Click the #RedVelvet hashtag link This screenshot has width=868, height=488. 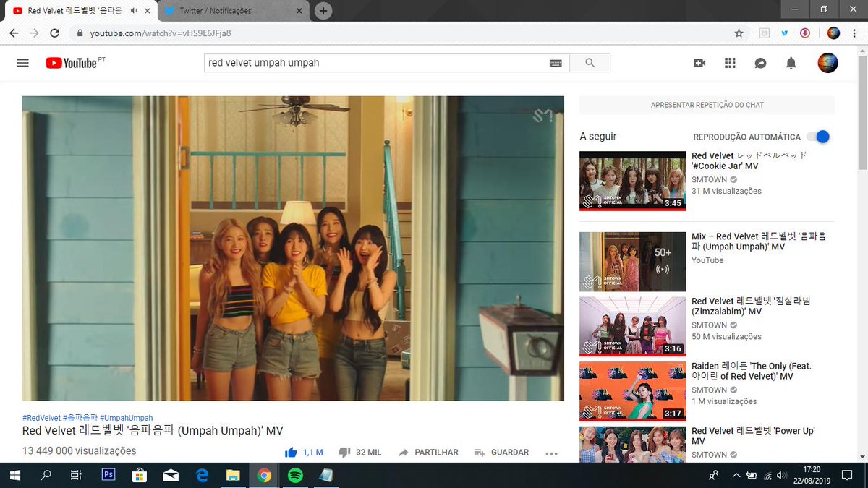(x=41, y=418)
